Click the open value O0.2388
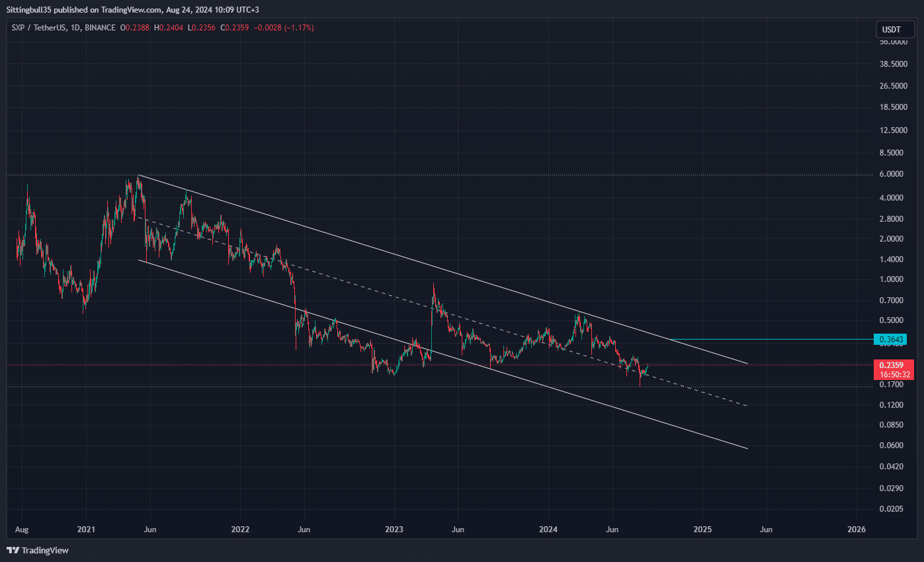 pyautogui.click(x=136, y=28)
